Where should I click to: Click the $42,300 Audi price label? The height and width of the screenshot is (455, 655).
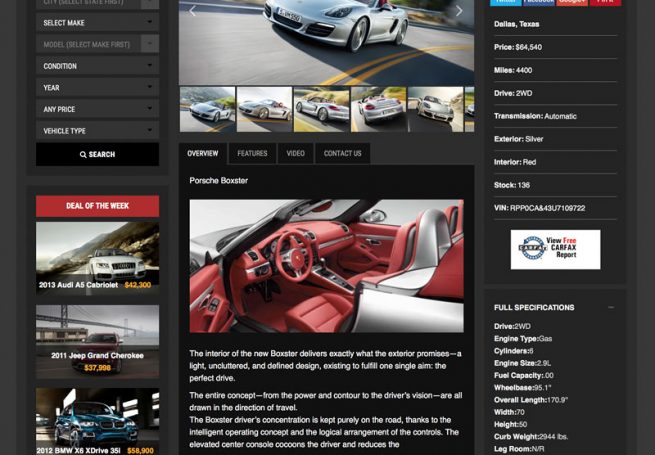pos(137,285)
